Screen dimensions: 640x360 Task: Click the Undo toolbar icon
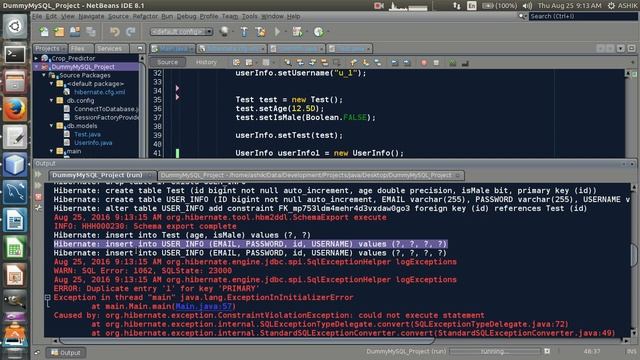click(115, 31)
